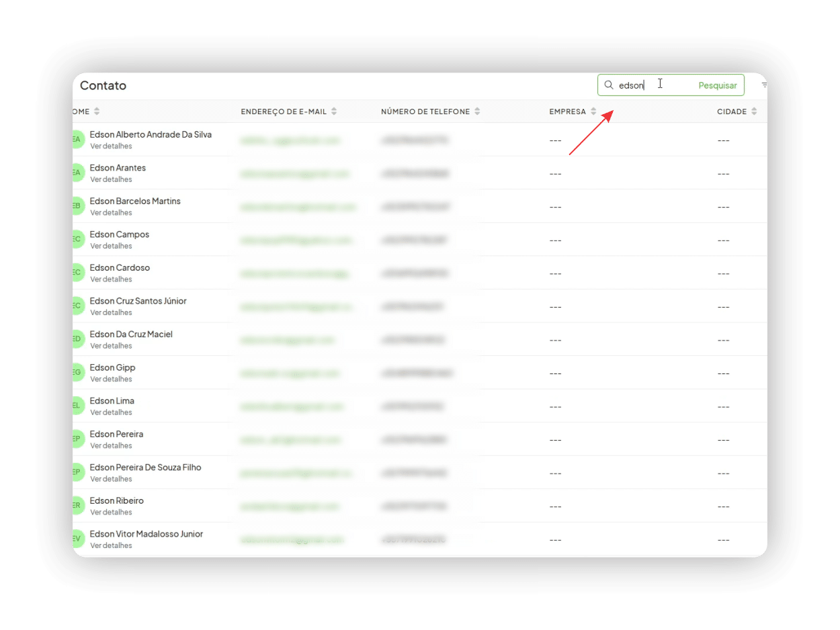
Task: Select the name 'Edson Arantes'
Action: click(x=118, y=168)
